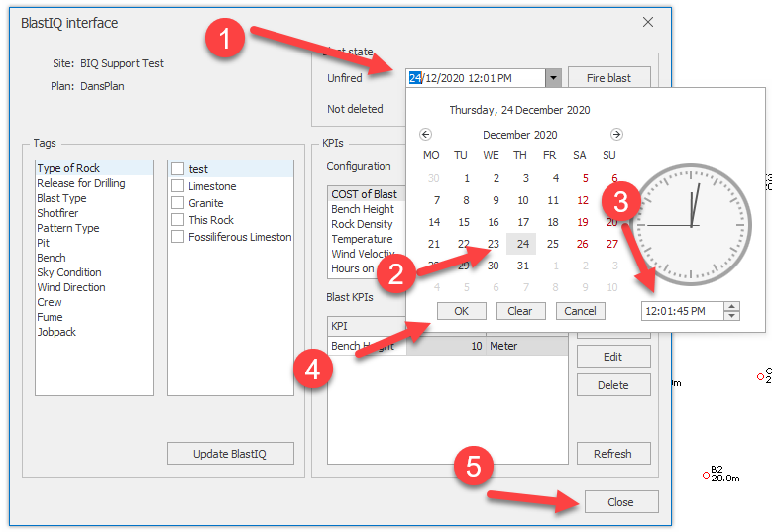The height and width of the screenshot is (532, 772).
Task: Click the analog clock face
Action: [691, 225]
